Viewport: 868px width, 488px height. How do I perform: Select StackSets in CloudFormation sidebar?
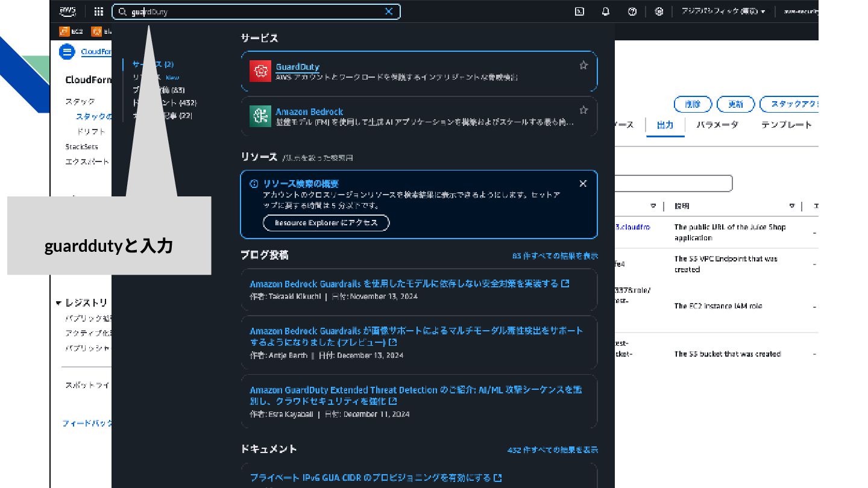tap(81, 146)
